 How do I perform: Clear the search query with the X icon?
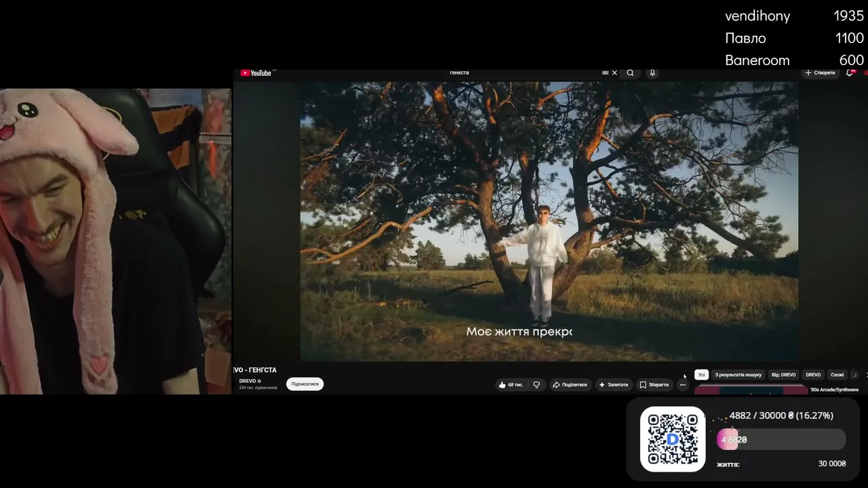pos(614,73)
